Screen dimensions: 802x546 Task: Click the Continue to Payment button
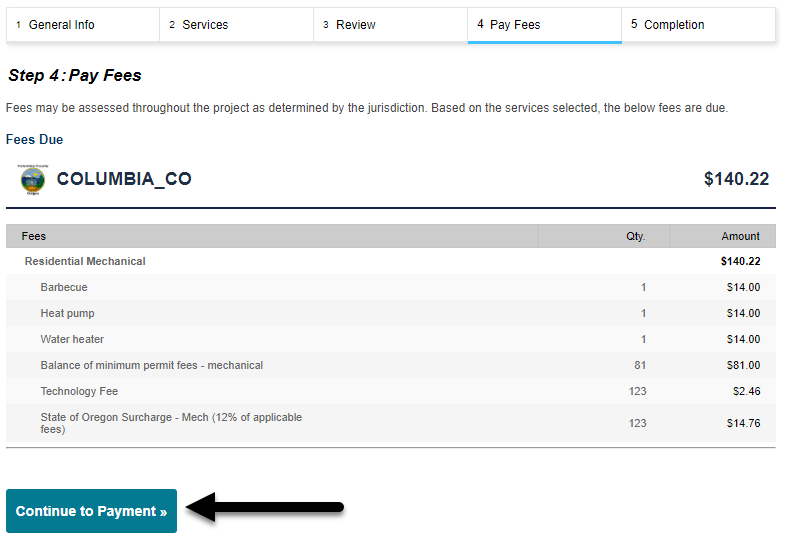click(x=91, y=511)
